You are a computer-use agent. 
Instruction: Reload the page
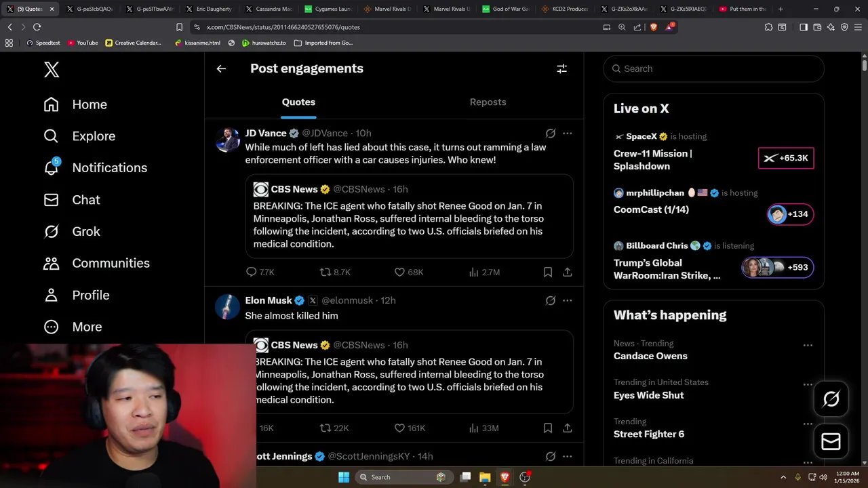(37, 27)
